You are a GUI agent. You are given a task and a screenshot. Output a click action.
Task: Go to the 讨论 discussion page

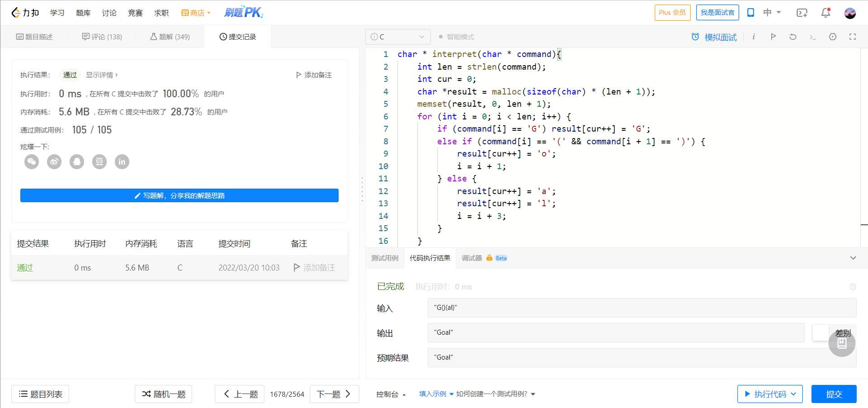[109, 13]
